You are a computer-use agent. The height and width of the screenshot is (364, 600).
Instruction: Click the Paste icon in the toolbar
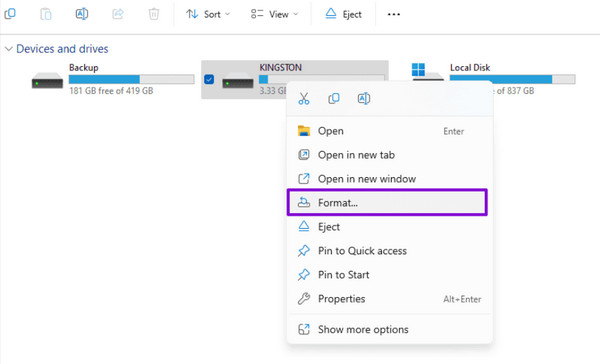click(46, 14)
